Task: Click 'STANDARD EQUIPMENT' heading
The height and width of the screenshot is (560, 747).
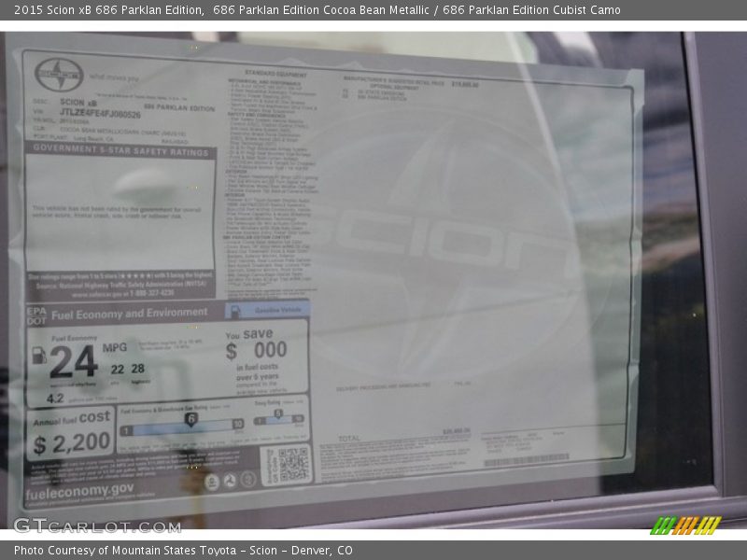Action: 275,74
